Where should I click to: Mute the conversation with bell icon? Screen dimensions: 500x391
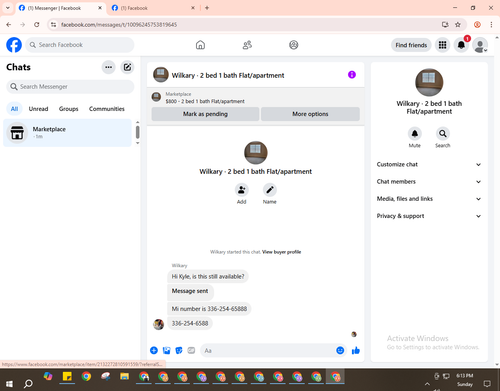pos(415,134)
